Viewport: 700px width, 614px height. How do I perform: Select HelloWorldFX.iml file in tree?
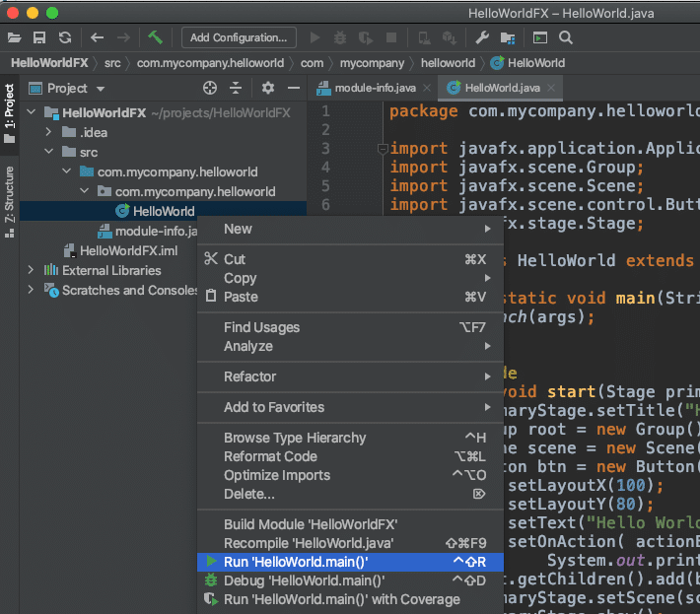pos(128,250)
